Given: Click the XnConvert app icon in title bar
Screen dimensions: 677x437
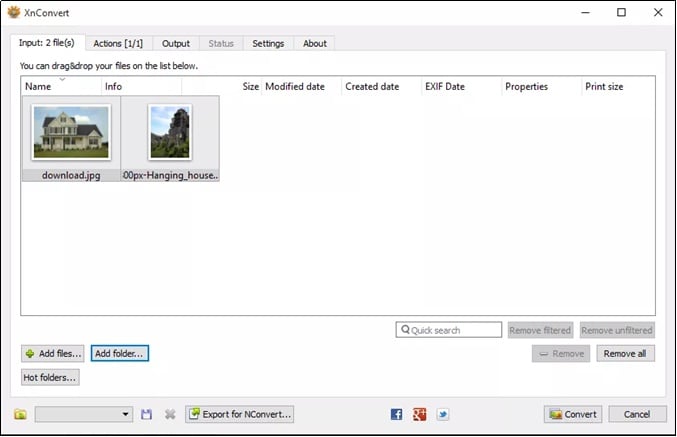Looking at the screenshot, I should (13, 12).
